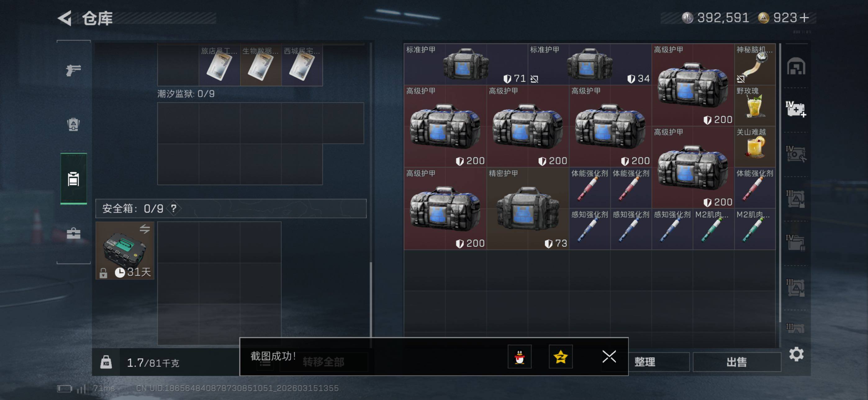Go back using the arrow beside 仓库
The height and width of the screenshot is (400, 868).
point(65,18)
